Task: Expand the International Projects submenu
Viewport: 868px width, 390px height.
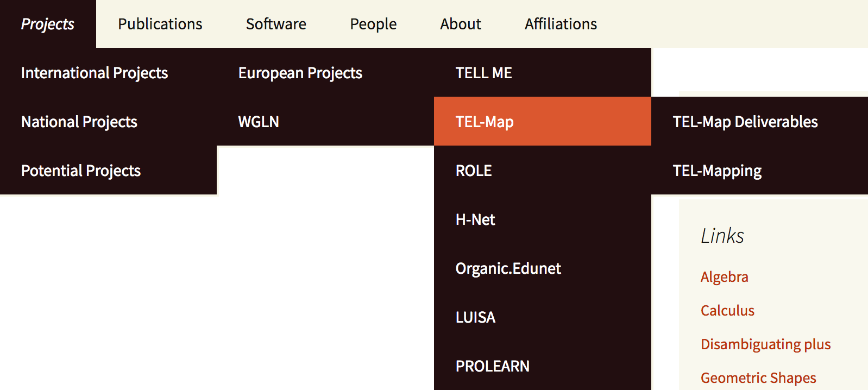Action: pyautogui.click(x=95, y=73)
